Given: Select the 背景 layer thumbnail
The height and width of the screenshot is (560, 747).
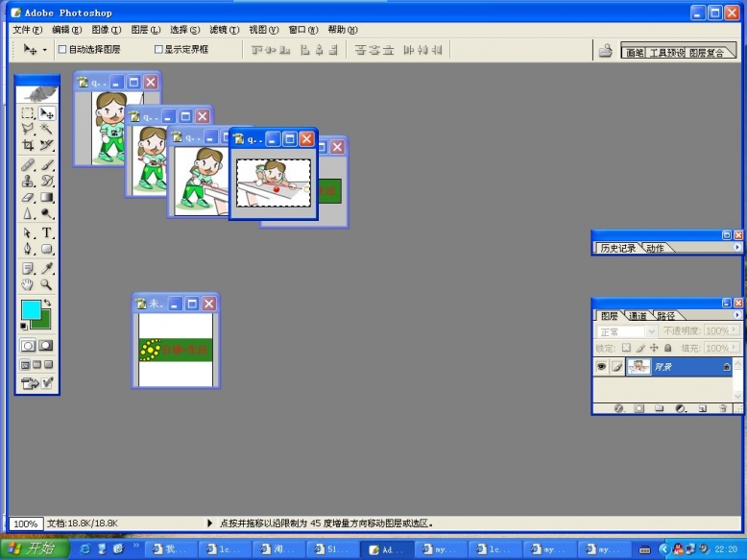Looking at the screenshot, I should [639, 367].
